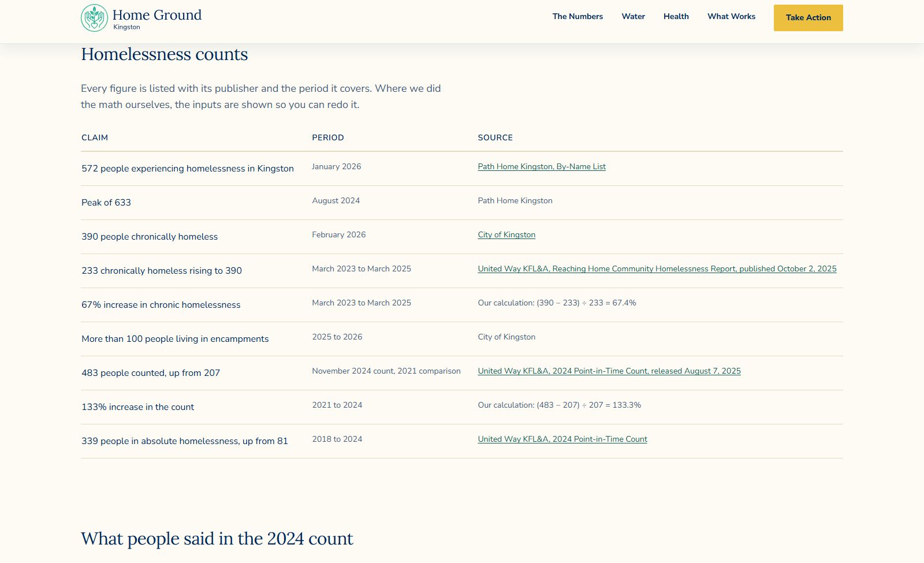924x563 pixels.
Task: Go to the Water nav section
Action: [x=633, y=17]
